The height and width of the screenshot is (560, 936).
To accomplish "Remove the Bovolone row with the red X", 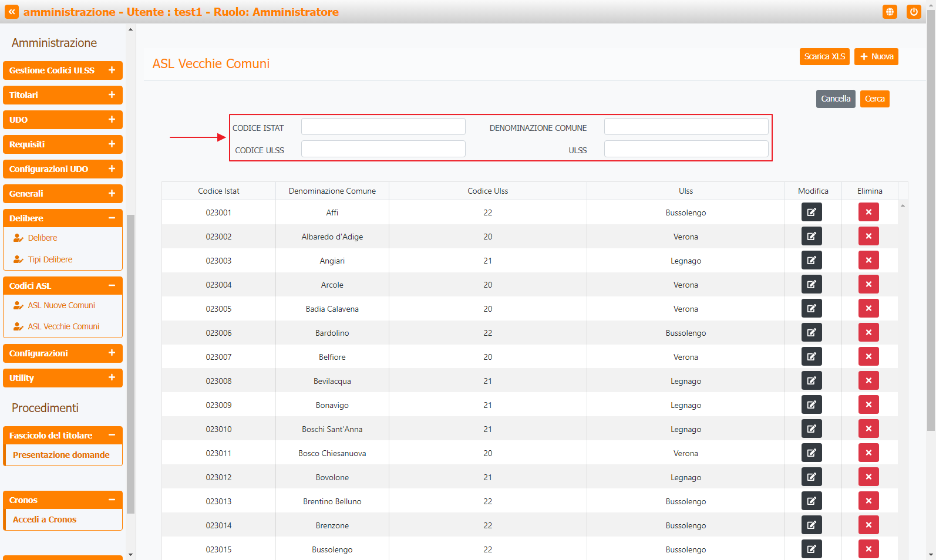I will [x=868, y=477].
